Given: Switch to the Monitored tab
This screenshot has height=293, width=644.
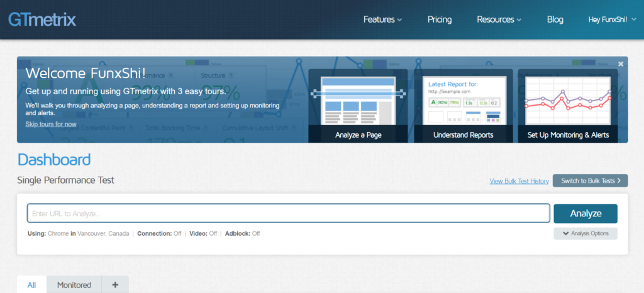Looking at the screenshot, I should pos(74,285).
